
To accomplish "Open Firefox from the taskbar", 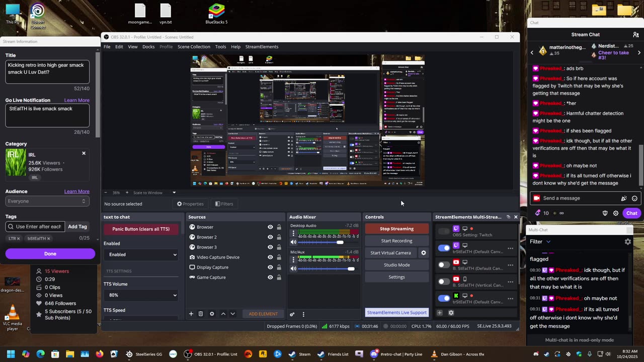I will click(x=100, y=354).
